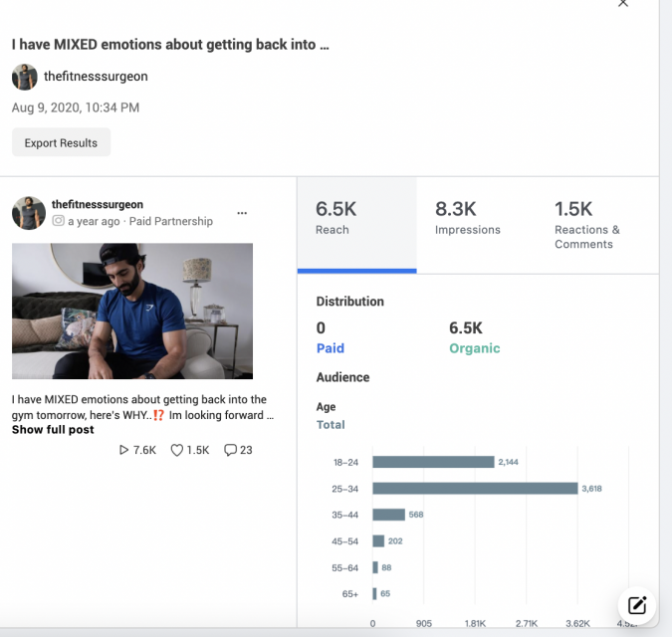Click the 25–34 age bar
The width and height of the screenshot is (672, 637).
pyautogui.click(x=475, y=488)
